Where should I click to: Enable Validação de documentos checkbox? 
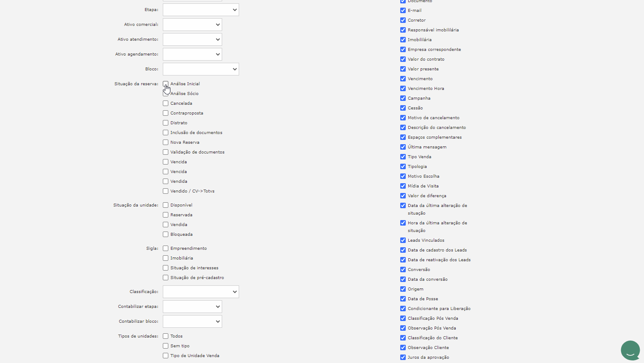pyautogui.click(x=166, y=152)
